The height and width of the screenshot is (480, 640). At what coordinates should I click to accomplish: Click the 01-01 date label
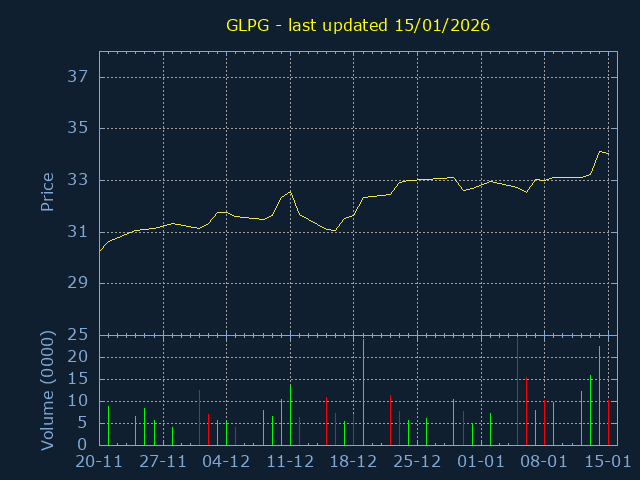481,462
